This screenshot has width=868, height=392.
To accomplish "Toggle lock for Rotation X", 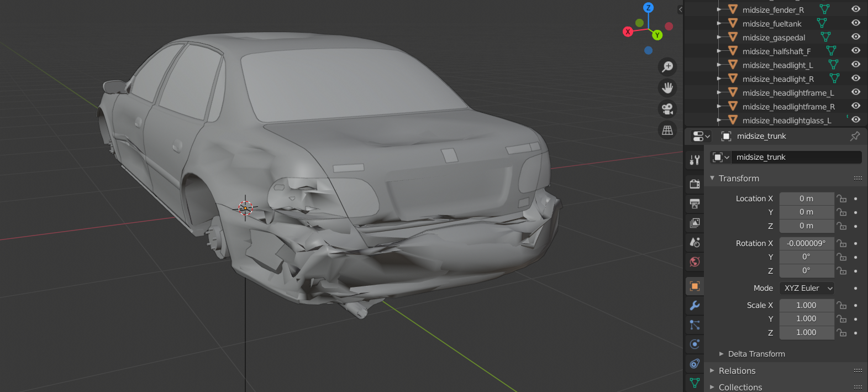I will 841,243.
